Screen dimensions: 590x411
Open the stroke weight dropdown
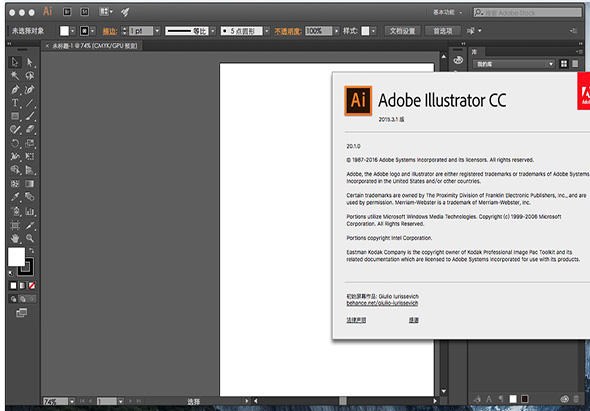click(x=157, y=31)
